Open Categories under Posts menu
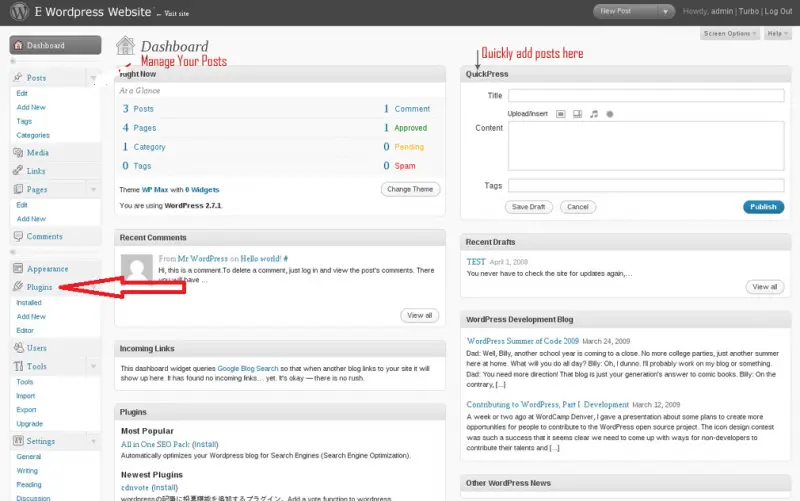Screen dimensions: 800x501 click(33, 135)
